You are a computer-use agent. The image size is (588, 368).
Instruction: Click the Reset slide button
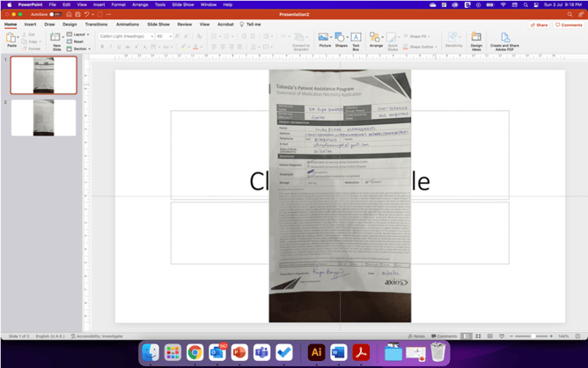click(x=77, y=41)
